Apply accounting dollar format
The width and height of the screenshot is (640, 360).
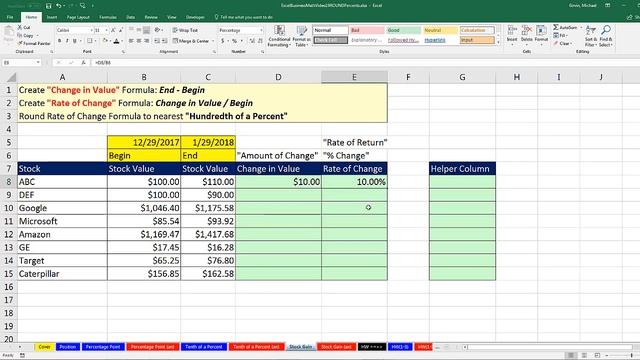tap(223, 41)
